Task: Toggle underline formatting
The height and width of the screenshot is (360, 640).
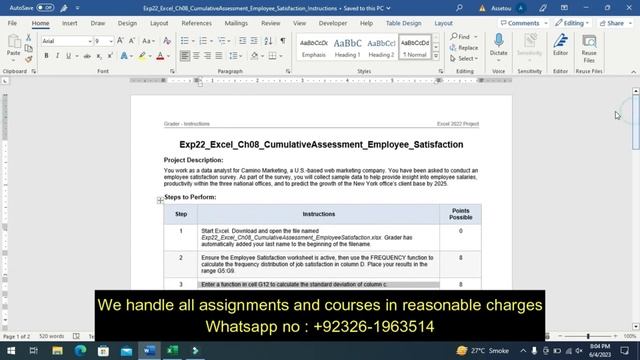Action: (68, 56)
